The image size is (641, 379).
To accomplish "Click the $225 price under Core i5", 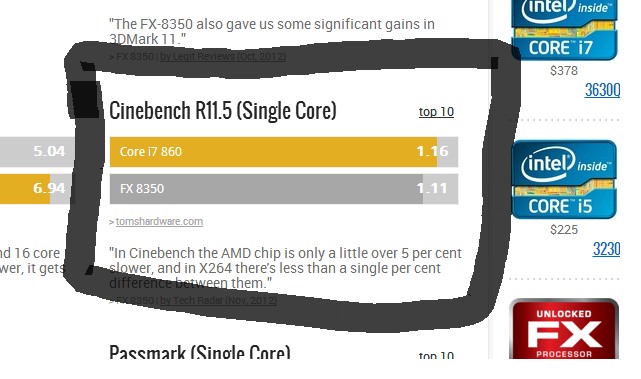I will point(564,230).
